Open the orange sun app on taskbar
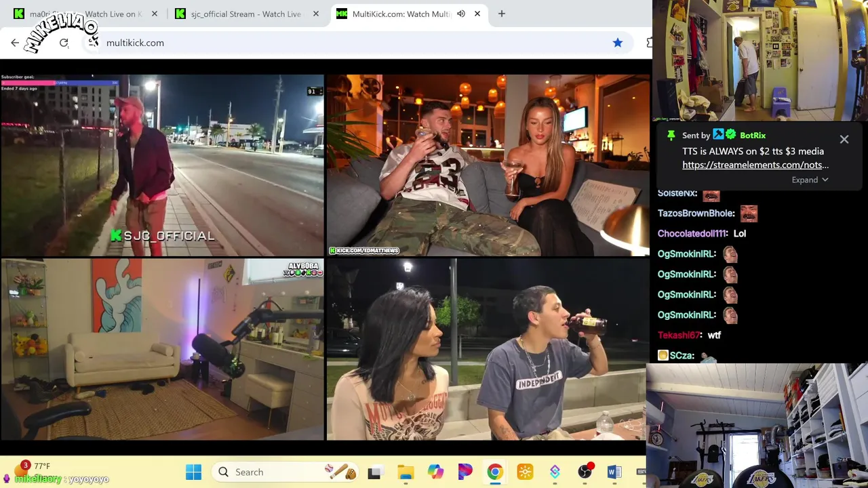868x488 pixels. click(x=525, y=472)
